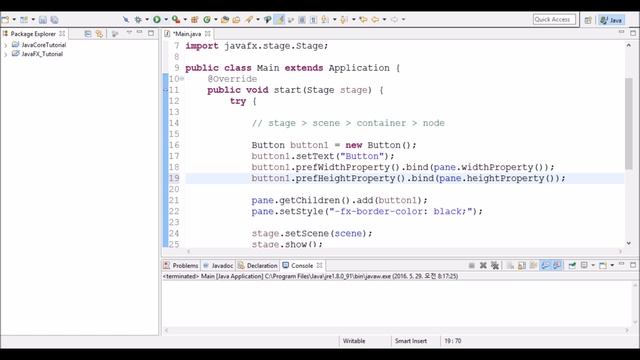
Task: Switch to the Java perspective button
Action: [x=611, y=20]
